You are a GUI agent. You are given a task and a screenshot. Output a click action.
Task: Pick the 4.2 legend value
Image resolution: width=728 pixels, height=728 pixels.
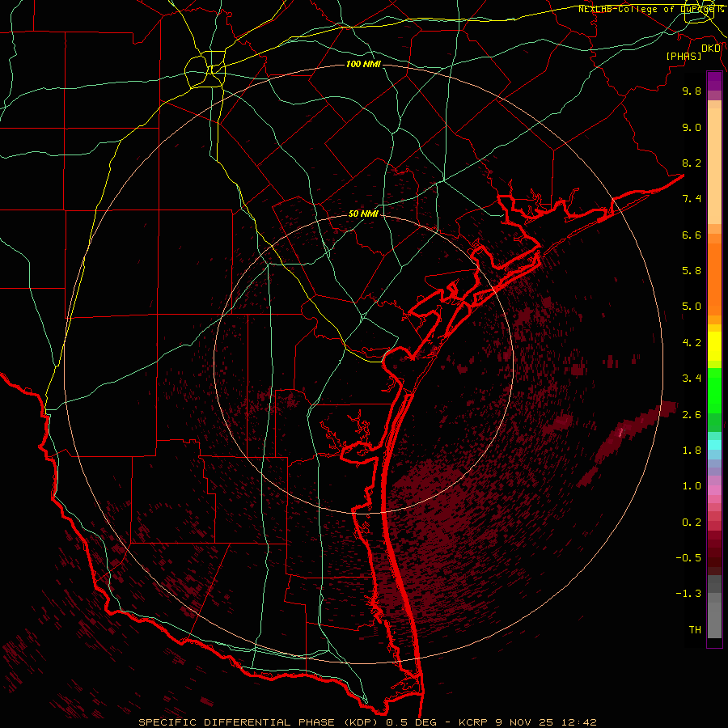[x=692, y=343]
